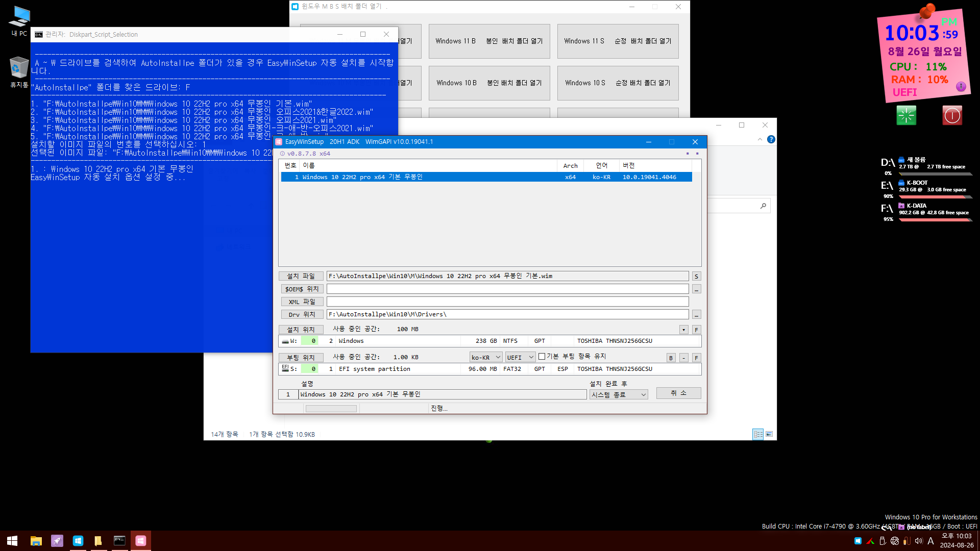The height and width of the screenshot is (551, 980).
Task: Switch Explorer to large icons view
Action: [x=769, y=434]
